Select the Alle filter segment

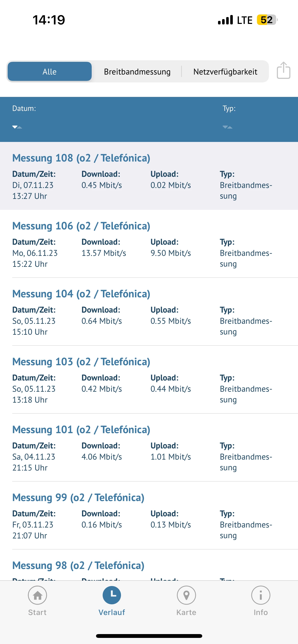50,71
